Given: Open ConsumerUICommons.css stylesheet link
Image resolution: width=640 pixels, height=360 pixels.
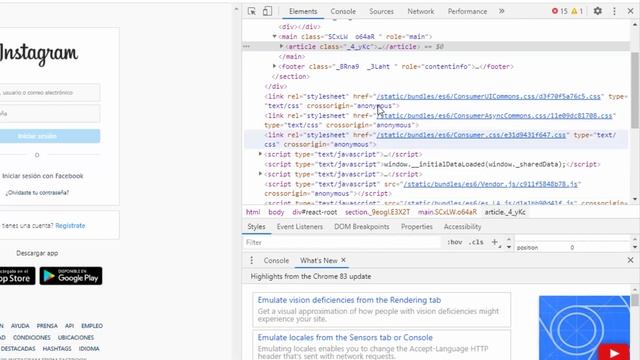Looking at the screenshot, I should (x=489, y=96).
